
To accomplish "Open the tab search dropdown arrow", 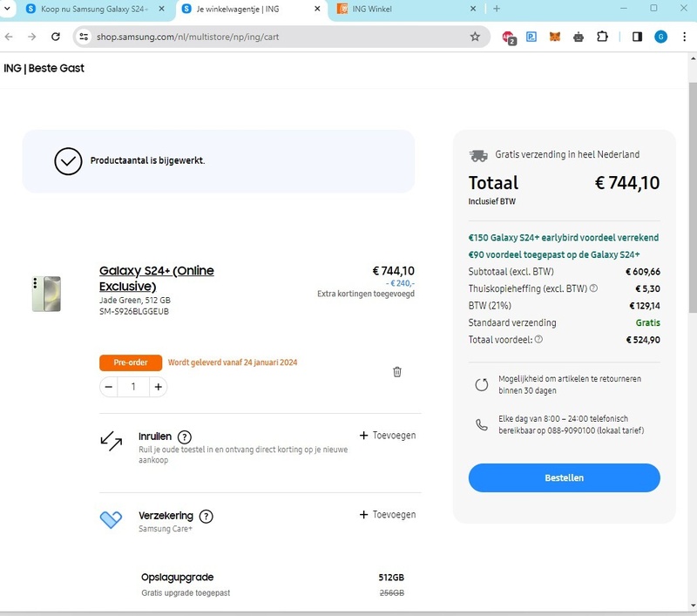I will (x=8, y=9).
